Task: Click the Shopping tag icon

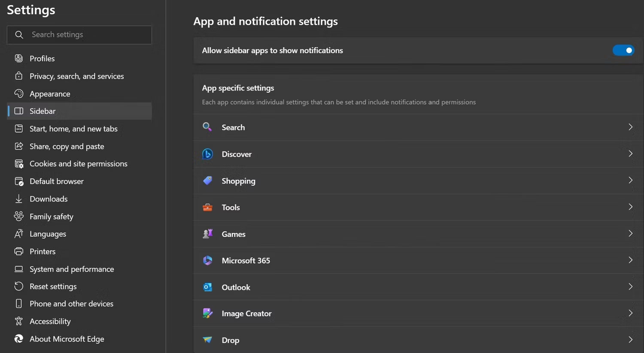Action: (x=207, y=181)
